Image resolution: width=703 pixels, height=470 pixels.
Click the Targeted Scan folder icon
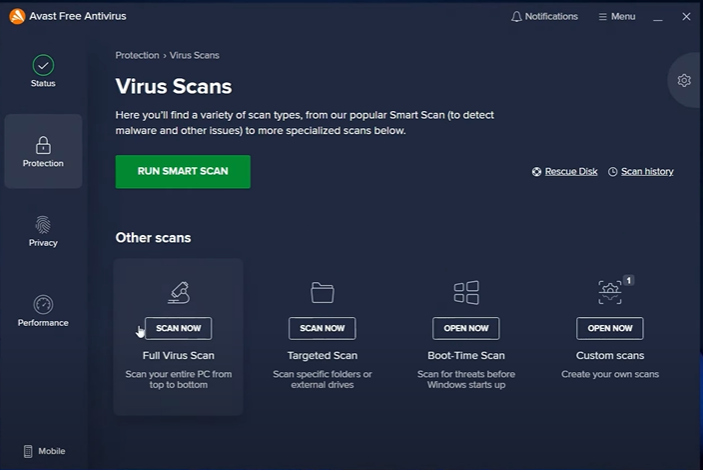coord(322,292)
